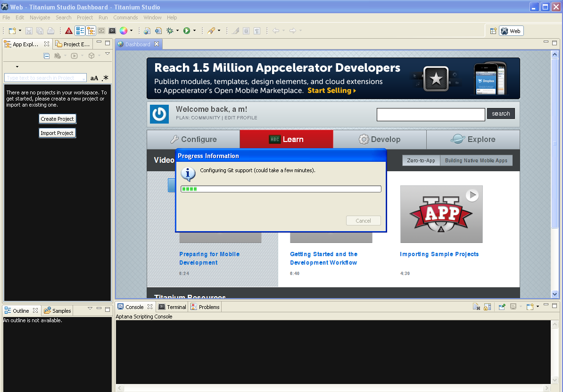Toggle Console Scroll Lock

487,307
